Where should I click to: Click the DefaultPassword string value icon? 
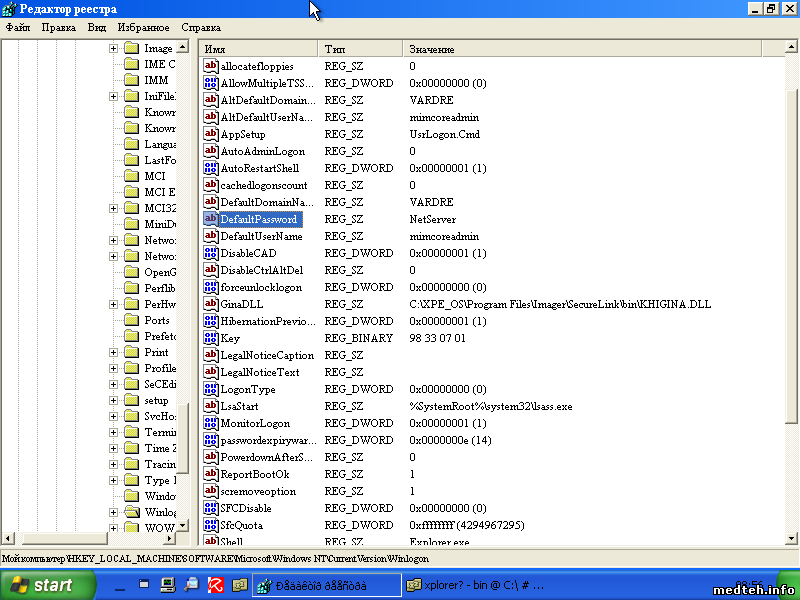pos(211,219)
